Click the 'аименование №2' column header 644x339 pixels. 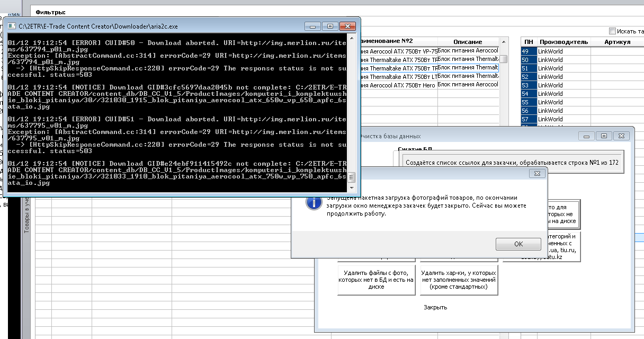(x=398, y=41)
